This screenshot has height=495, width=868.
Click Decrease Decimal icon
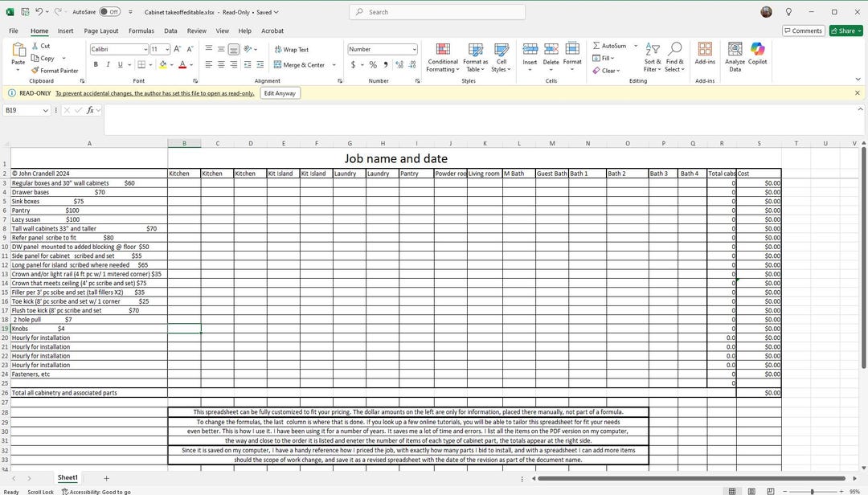tap(412, 65)
